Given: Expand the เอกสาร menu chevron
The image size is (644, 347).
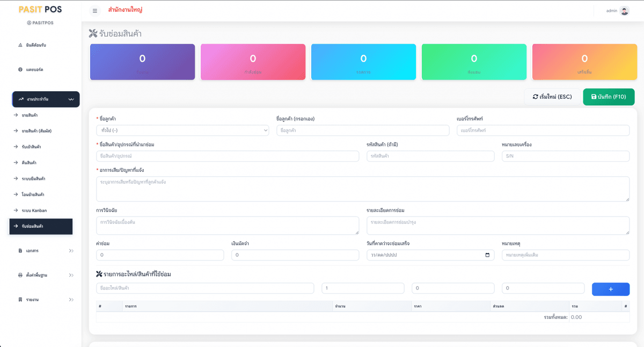Looking at the screenshot, I should [71, 251].
